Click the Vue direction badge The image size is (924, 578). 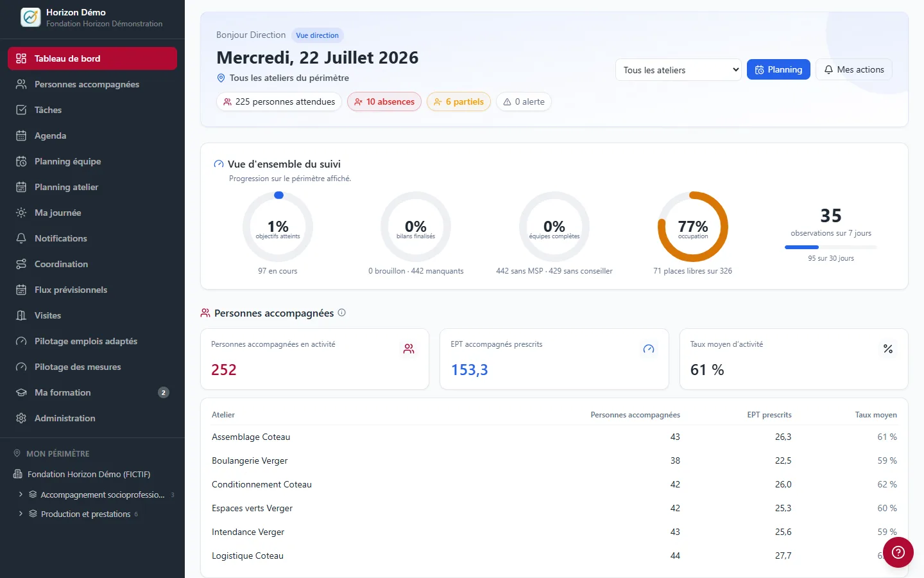click(318, 35)
